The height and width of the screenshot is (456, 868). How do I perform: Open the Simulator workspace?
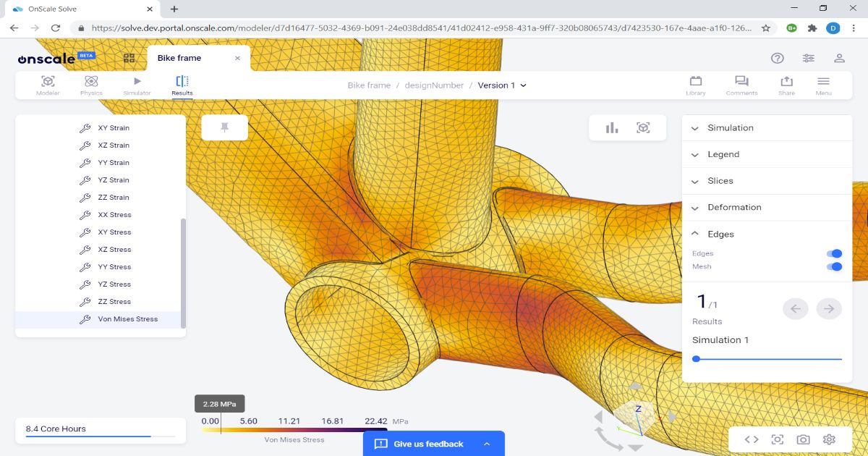pos(137,85)
